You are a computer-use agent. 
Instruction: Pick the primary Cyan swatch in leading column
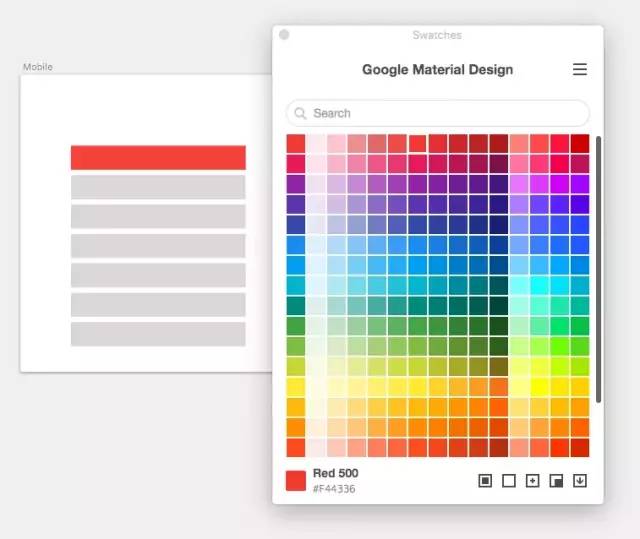296,286
